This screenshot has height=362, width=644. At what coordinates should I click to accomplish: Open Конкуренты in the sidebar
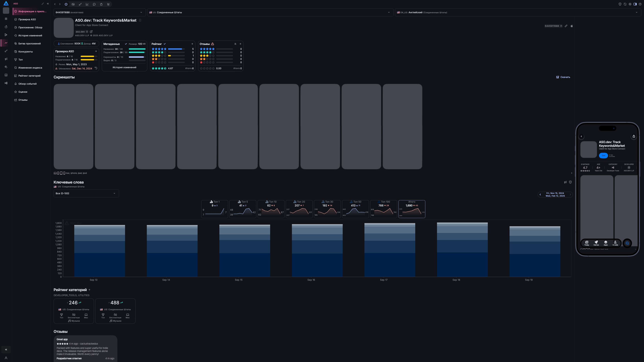click(x=31, y=51)
